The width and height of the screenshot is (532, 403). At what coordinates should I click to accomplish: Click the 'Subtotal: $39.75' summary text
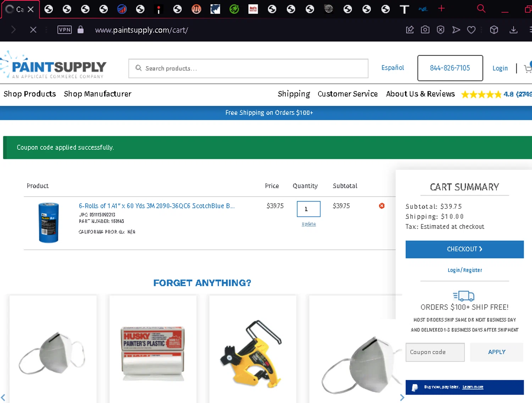coord(434,207)
